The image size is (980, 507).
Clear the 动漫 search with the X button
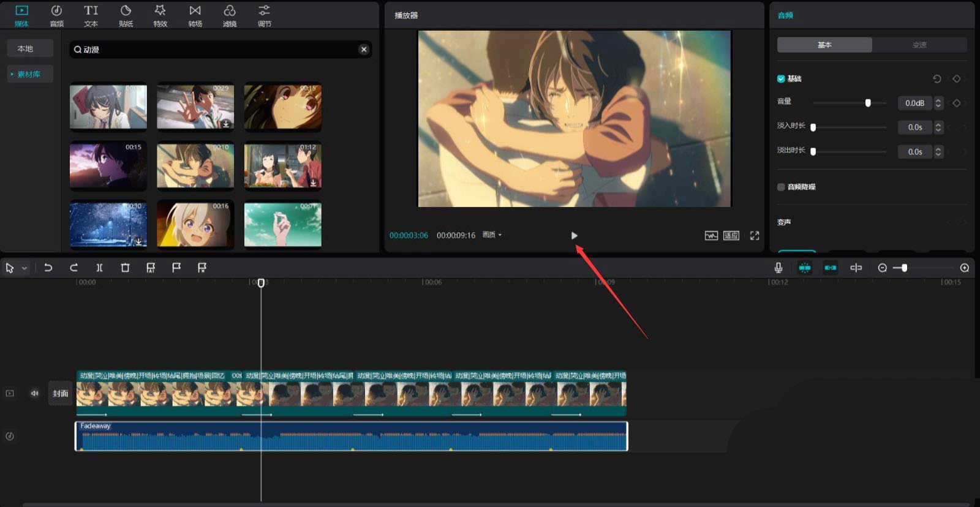tap(364, 50)
